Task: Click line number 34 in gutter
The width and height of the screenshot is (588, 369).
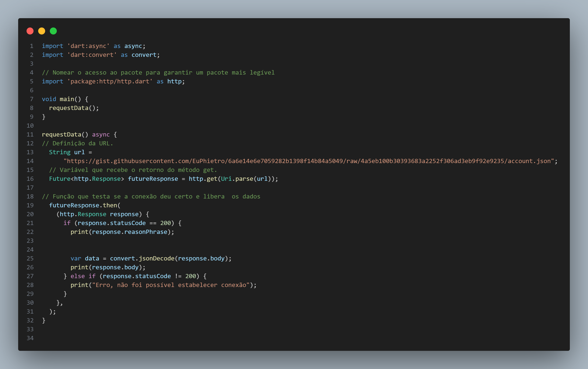Action: pos(30,338)
